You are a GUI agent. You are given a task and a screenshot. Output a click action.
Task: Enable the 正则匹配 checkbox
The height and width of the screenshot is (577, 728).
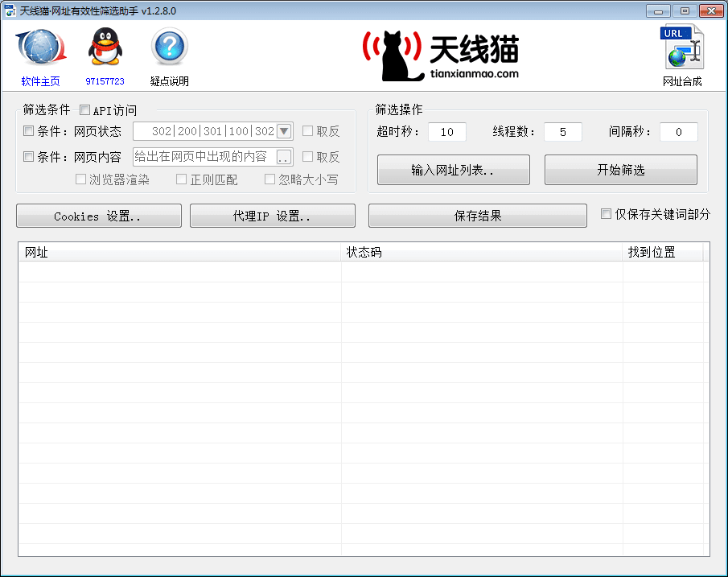[x=182, y=179]
